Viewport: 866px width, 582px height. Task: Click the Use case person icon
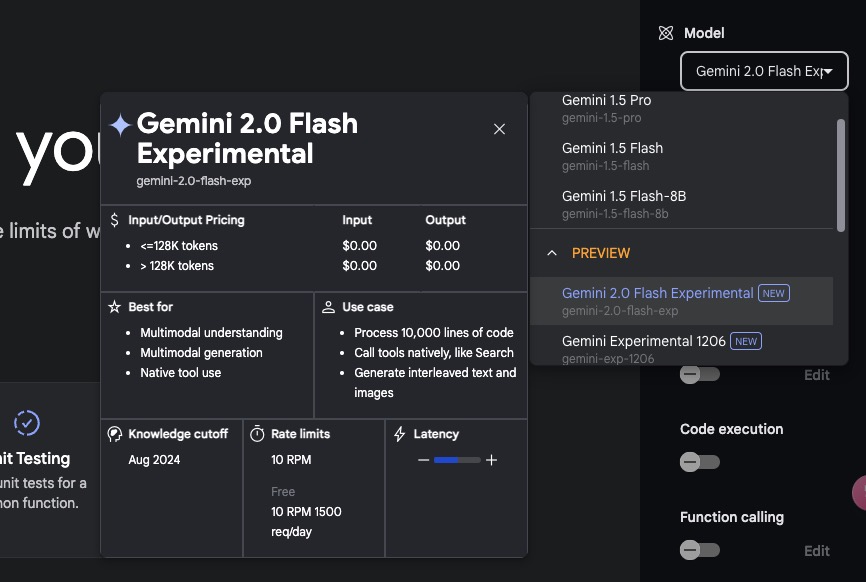pos(328,307)
